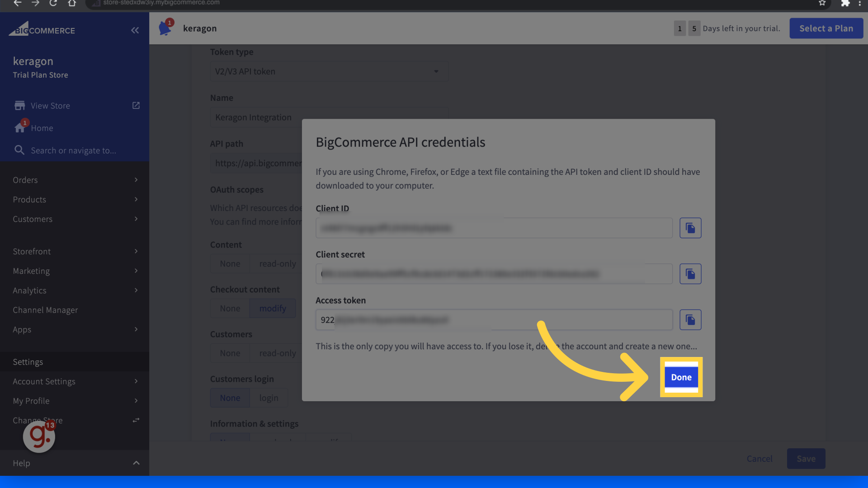Click the API path field
Screen dimensions: 868x488
pos(256,163)
